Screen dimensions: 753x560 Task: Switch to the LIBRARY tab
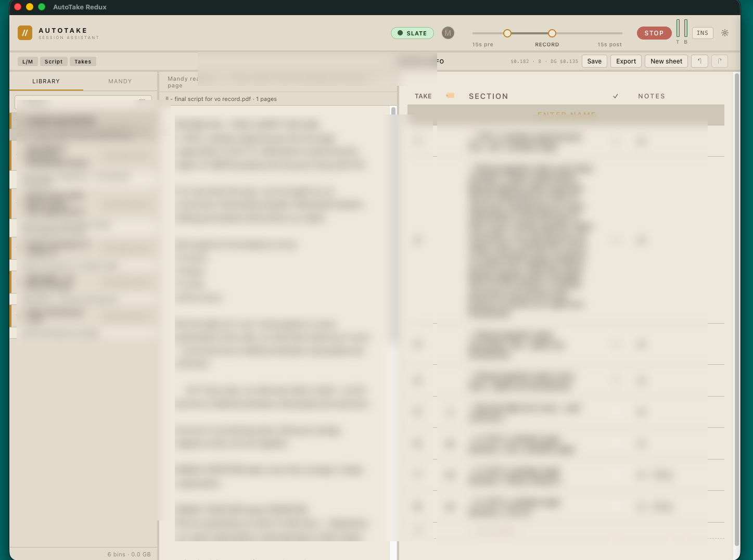tap(46, 81)
